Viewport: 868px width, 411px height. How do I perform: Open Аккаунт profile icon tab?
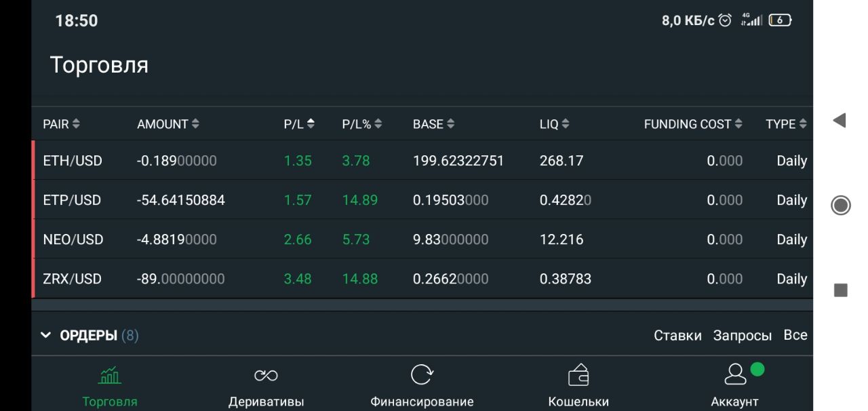click(734, 374)
